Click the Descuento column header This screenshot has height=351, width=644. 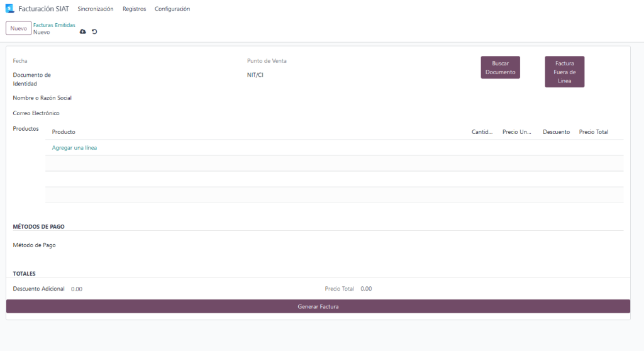coord(556,132)
